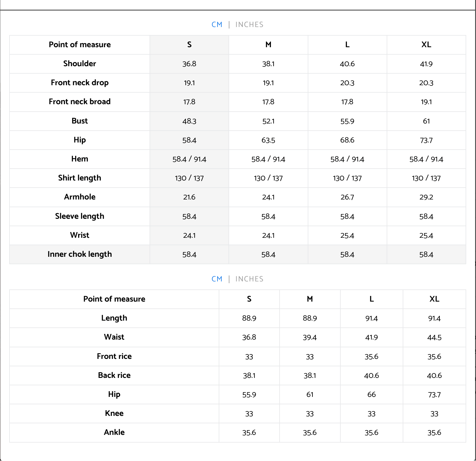
Task: Click the Front neck drop row label
Action: (80, 83)
